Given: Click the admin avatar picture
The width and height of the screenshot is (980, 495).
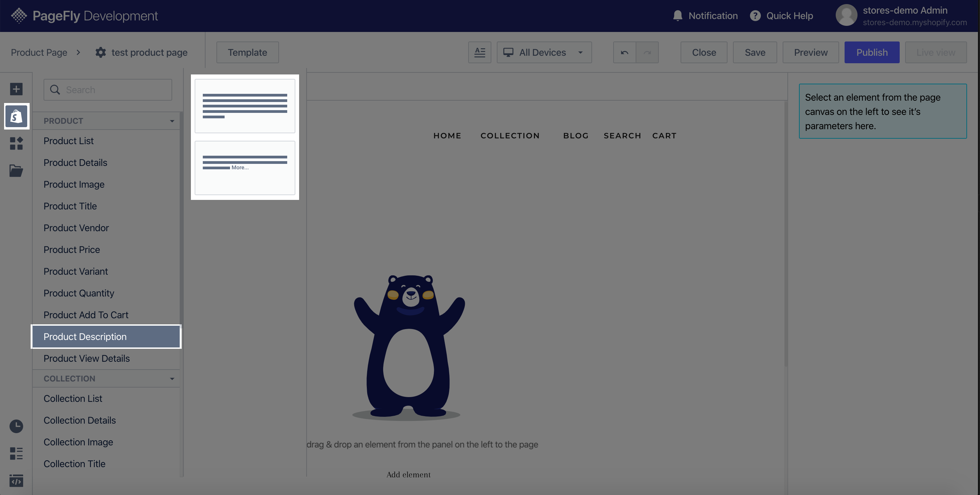Looking at the screenshot, I should 846,15.
